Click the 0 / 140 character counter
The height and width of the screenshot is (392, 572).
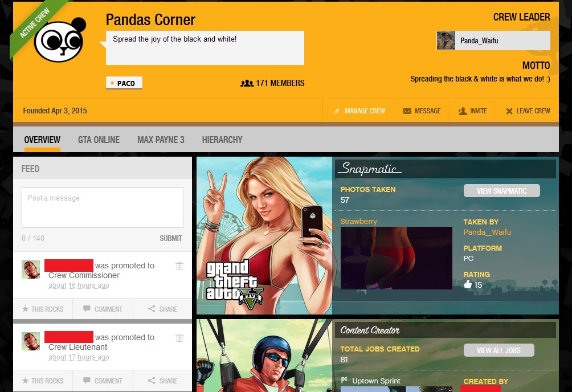[33, 238]
